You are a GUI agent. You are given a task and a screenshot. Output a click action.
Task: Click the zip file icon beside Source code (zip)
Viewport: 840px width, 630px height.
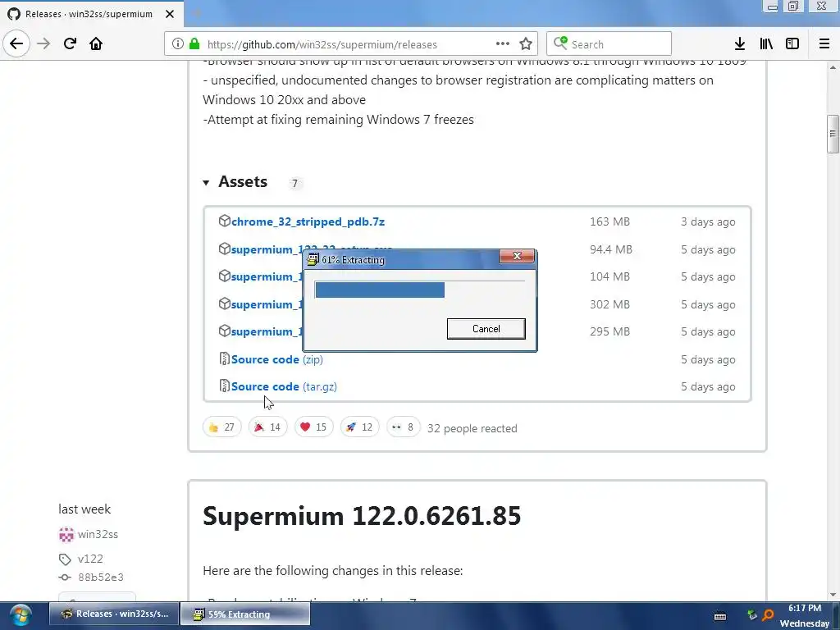click(x=225, y=358)
